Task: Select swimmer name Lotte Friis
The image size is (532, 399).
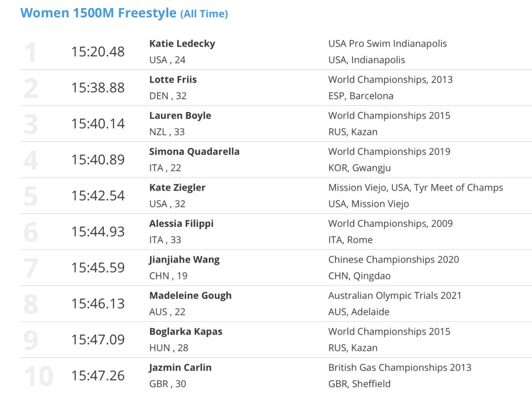Action: coord(173,79)
